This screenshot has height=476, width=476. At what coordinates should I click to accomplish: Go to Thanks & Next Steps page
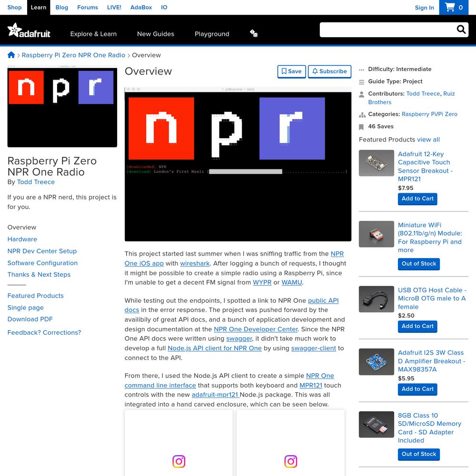39,275
